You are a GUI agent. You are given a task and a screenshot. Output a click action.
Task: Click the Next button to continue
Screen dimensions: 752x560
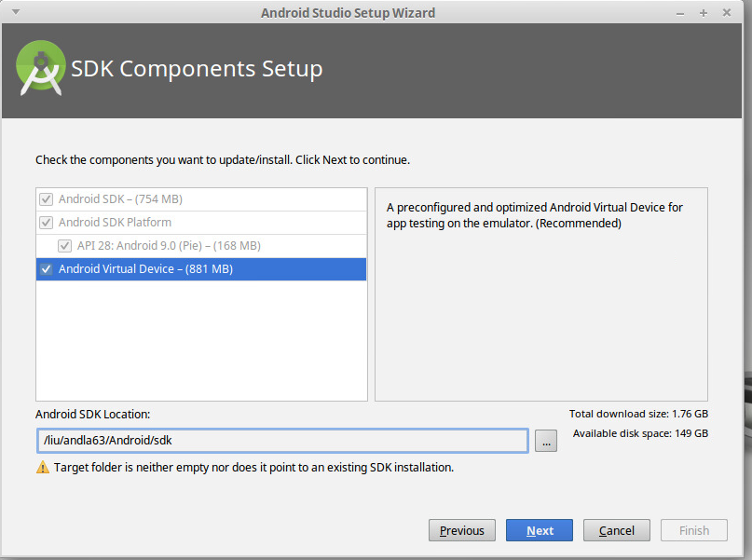tap(540, 530)
